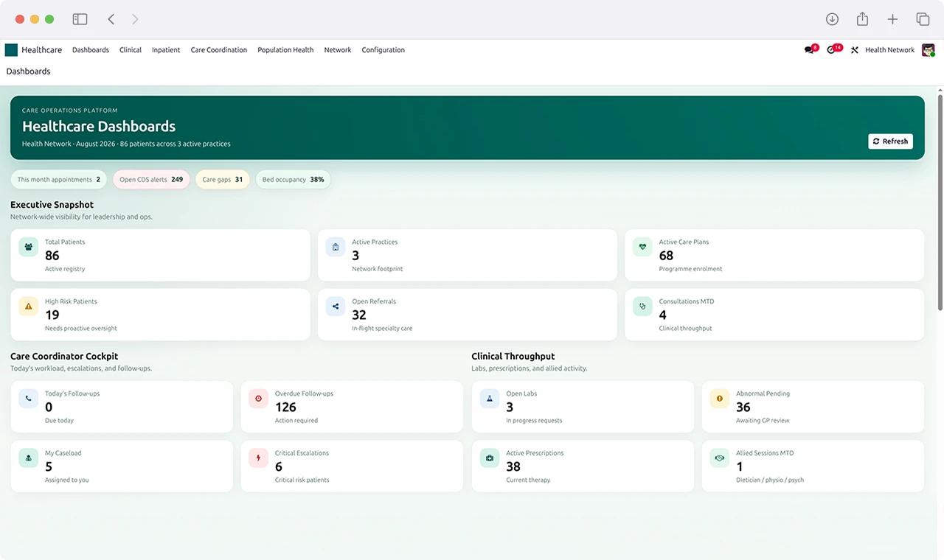Click the "Programme enrolment" caption

click(690, 269)
